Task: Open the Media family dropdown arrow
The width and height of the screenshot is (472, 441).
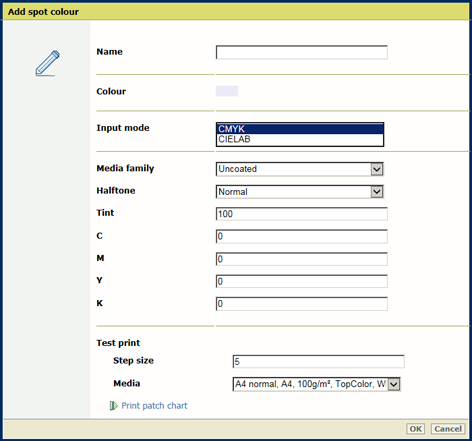Action: pos(377,169)
